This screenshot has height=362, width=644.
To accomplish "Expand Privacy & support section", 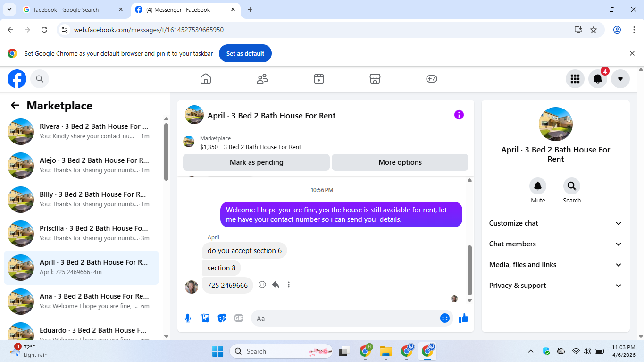I will (555, 286).
